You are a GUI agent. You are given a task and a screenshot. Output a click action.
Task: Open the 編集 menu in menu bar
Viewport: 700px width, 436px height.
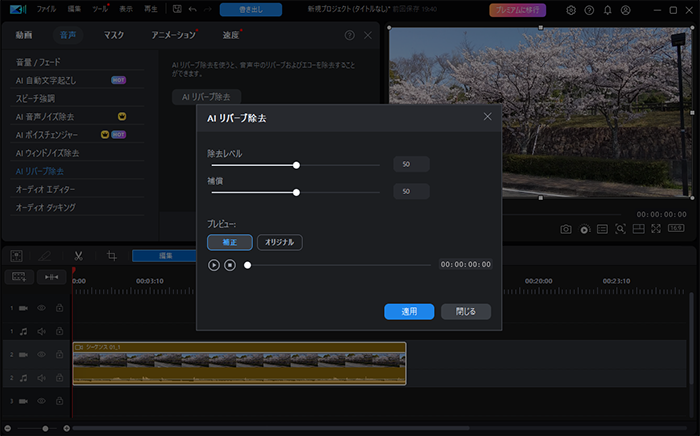[x=74, y=9]
